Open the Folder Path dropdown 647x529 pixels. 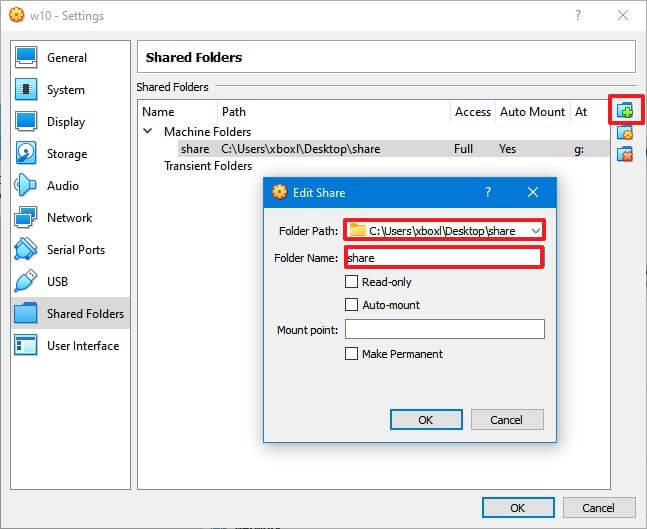point(535,230)
